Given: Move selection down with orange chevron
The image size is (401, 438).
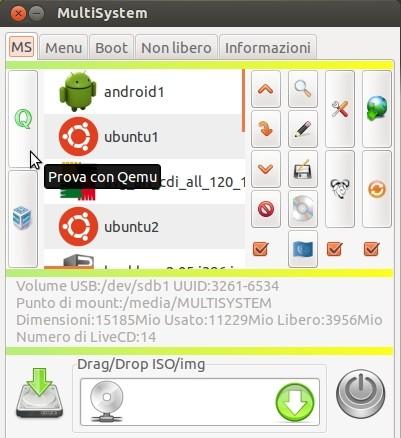Looking at the screenshot, I should click(266, 169).
